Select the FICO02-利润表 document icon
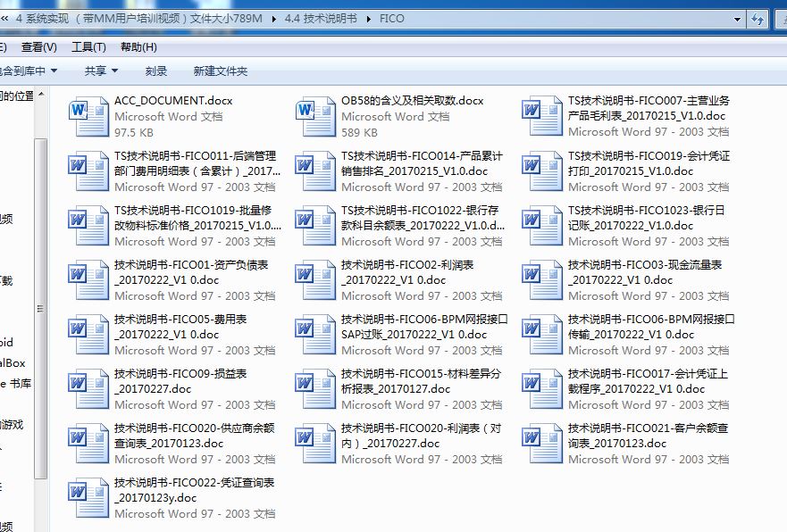Viewport: 787px width, 532px height. click(315, 280)
